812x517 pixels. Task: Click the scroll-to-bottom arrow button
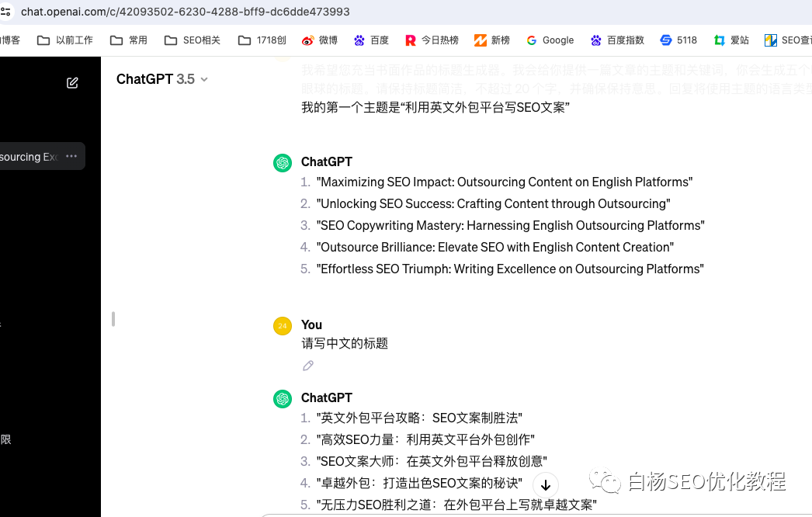click(545, 484)
